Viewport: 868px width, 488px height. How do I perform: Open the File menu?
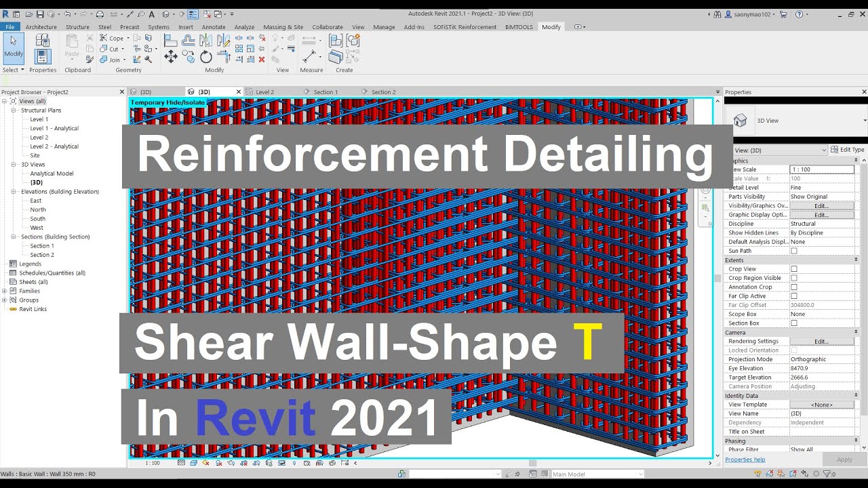(x=10, y=27)
